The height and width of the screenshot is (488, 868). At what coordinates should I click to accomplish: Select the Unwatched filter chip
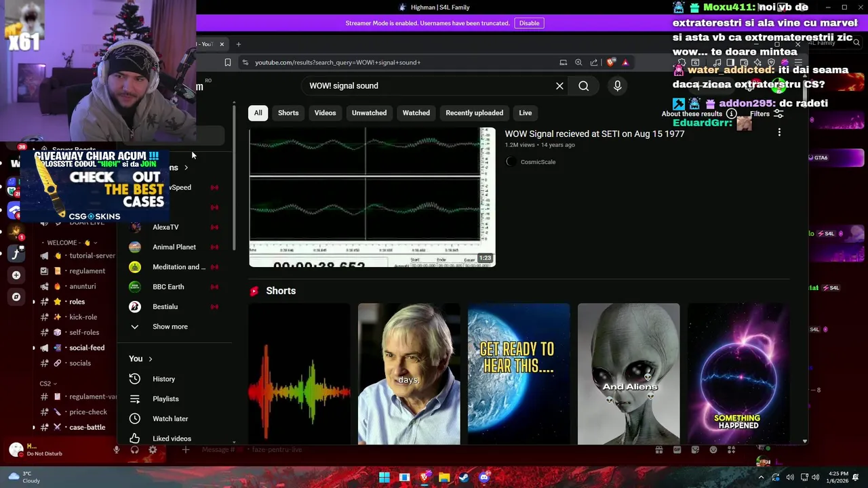[x=369, y=113]
